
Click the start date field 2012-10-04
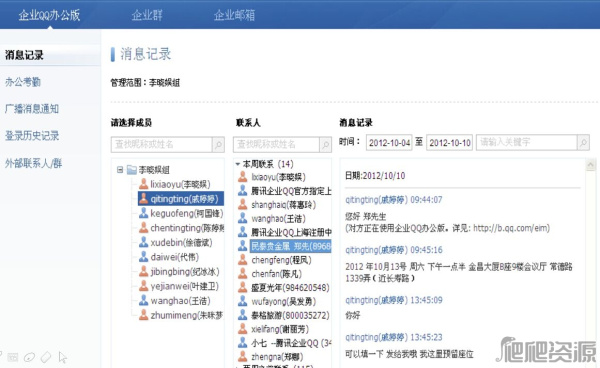pyautogui.click(x=389, y=143)
